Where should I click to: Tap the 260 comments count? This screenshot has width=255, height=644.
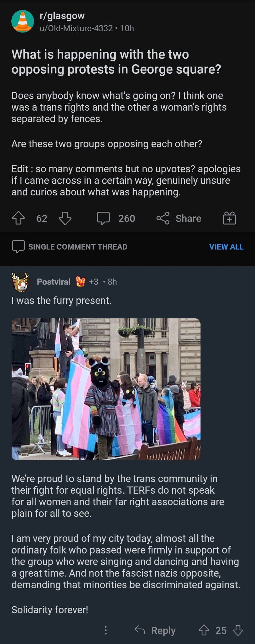click(x=127, y=218)
